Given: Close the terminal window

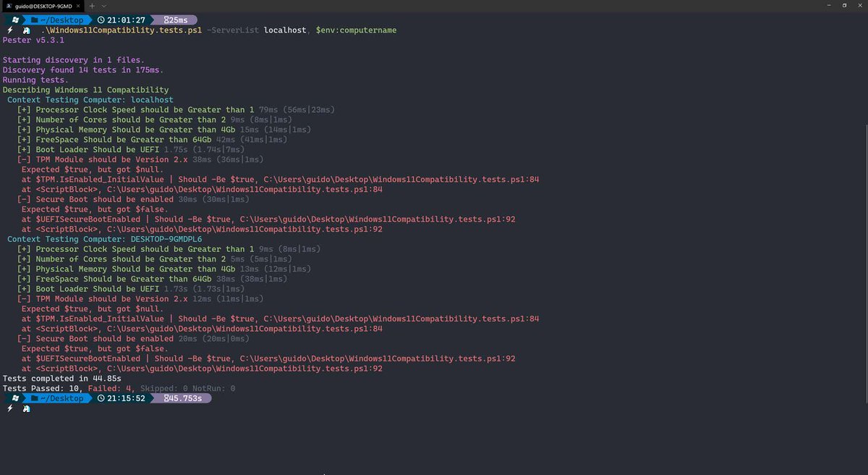Looking at the screenshot, I should tap(860, 5).
